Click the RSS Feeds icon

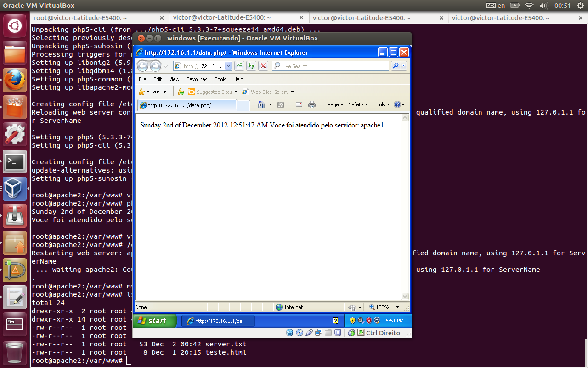coord(281,104)
